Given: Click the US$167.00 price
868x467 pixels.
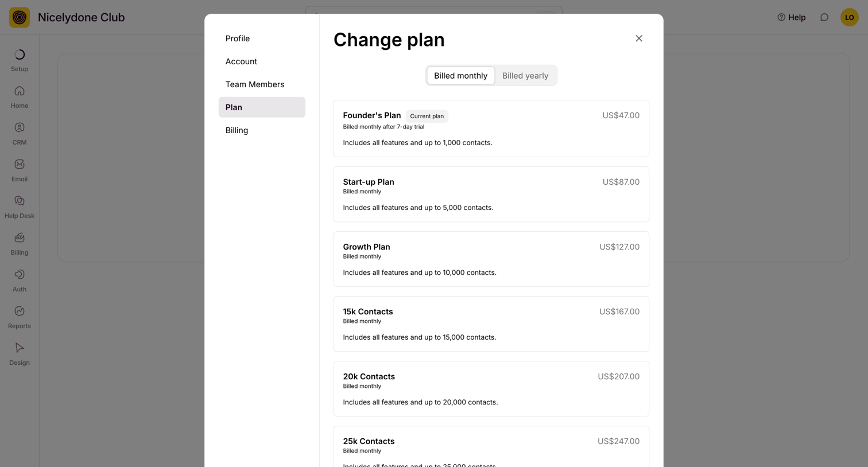Looking at the screenshot, I should 619,312.
